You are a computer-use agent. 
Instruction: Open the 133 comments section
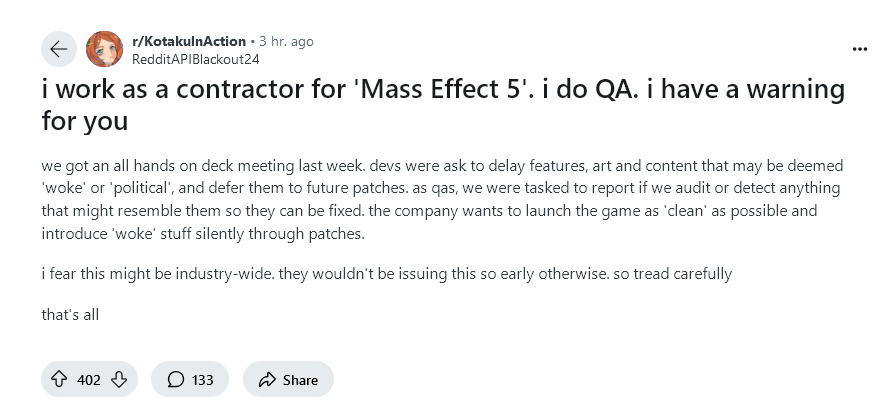190,380
